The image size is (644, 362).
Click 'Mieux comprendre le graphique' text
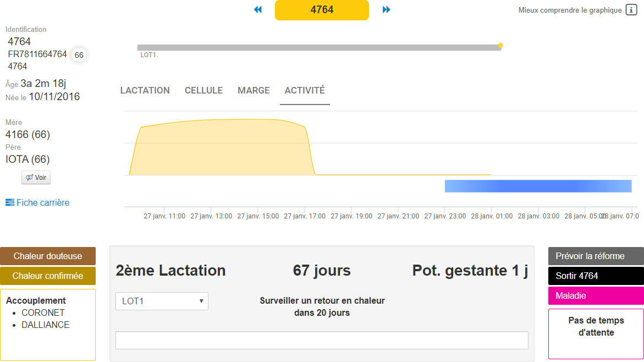coord(570,10)
